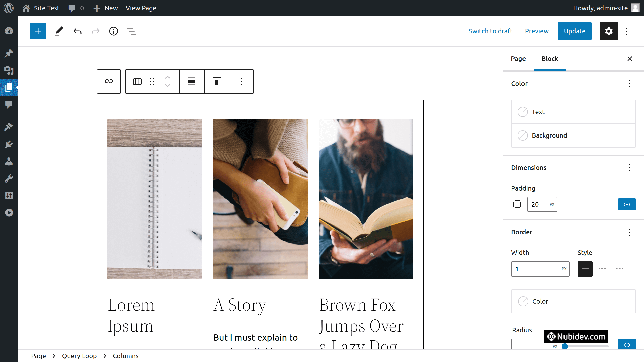Open Color panel options menu
Image resolution: width=644 pixels, height=362 pixels.
pos(630,84)
